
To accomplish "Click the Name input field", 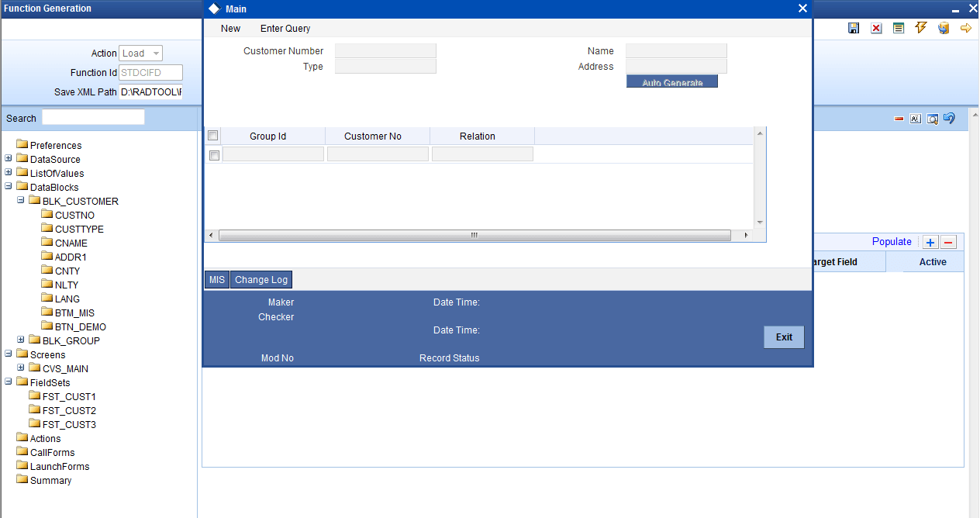I will (x=676, y=50).
